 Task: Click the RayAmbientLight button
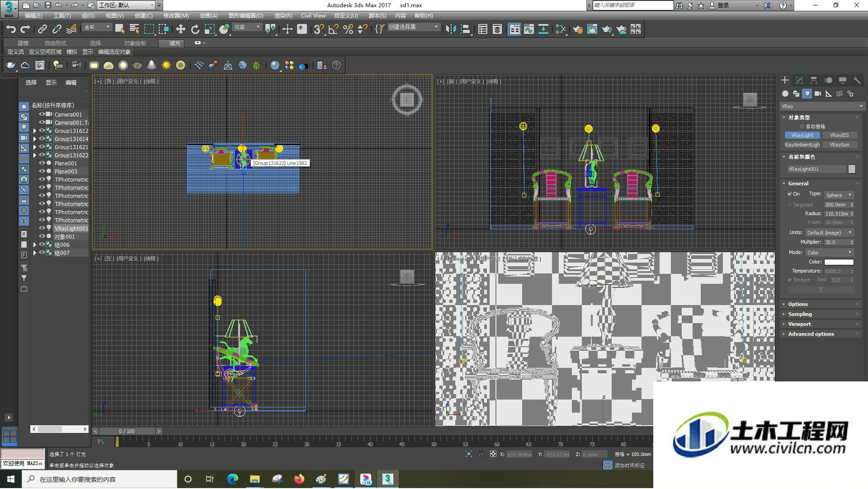802,145
